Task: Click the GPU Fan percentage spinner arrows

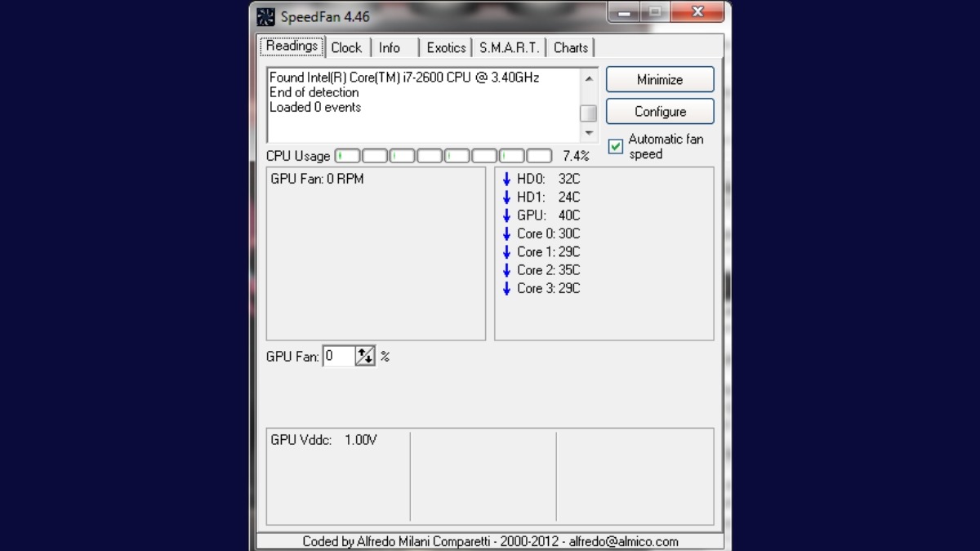Action: pos(365,356)
